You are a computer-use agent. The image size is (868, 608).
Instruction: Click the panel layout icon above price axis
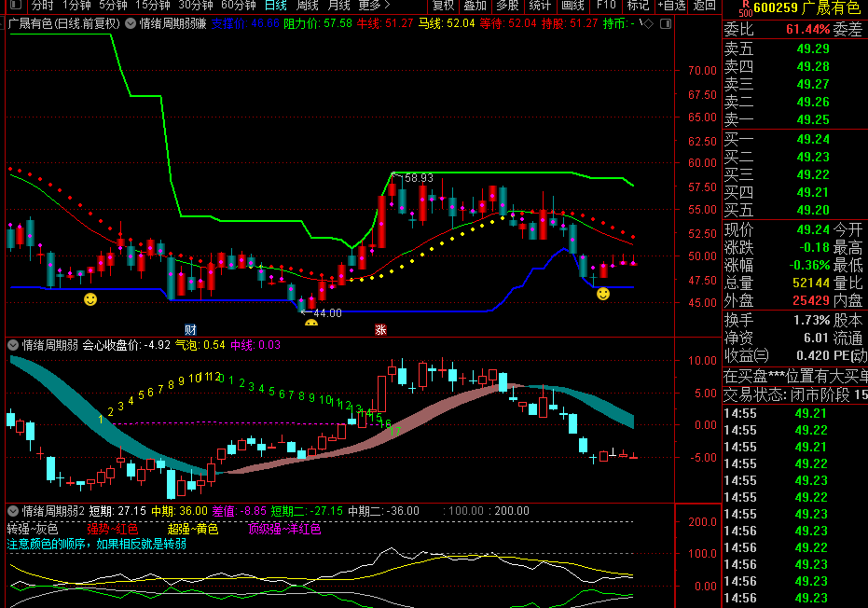666,23
